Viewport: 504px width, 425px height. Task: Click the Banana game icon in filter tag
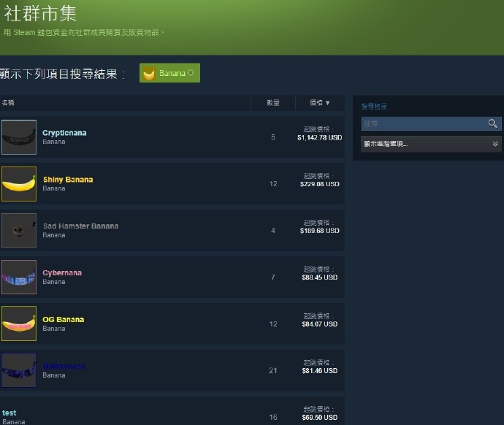click(x=149, y=73)
